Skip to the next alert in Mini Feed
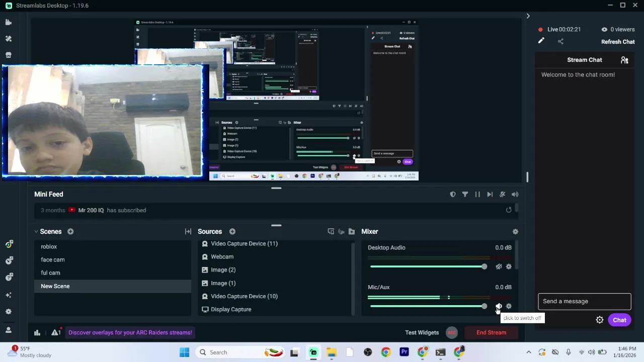 (x=490, y=194)
